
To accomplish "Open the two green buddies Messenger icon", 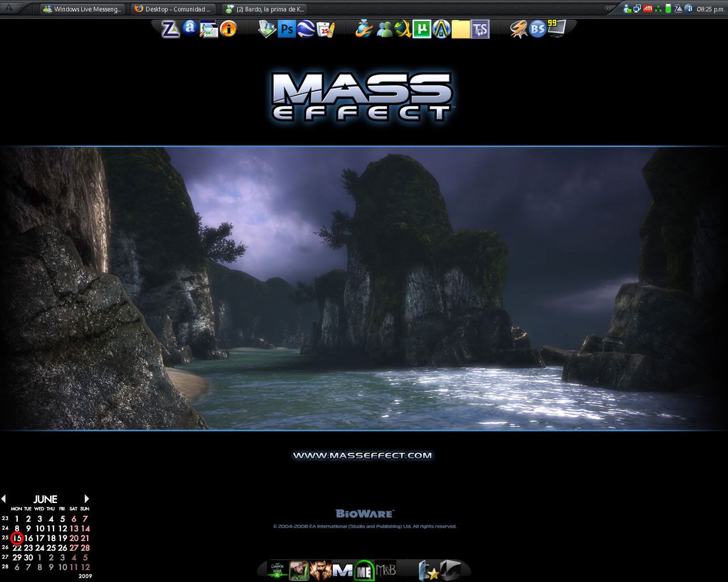I will (384, 29).
